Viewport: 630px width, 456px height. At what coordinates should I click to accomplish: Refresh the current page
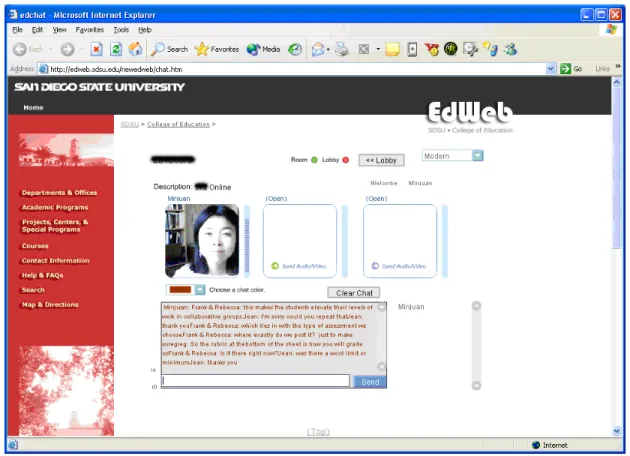click(x=116, y=49)
